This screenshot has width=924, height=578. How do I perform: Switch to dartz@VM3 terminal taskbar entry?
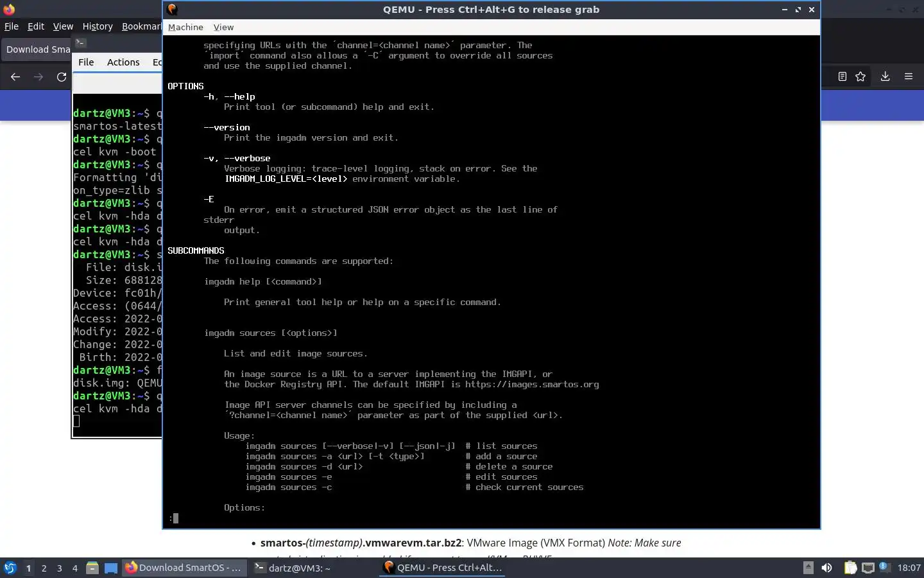click(313, 568)
